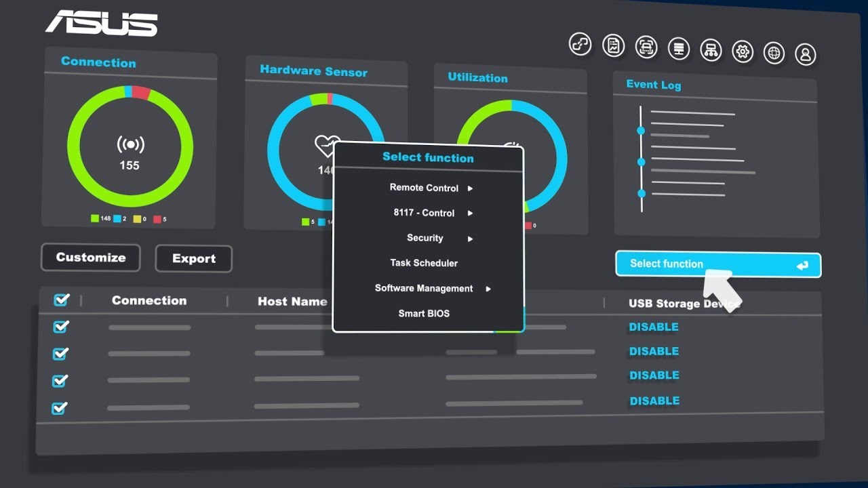Click DISABLE in the second table row
The width and height of the screenshot is (868, 488).
654,351
